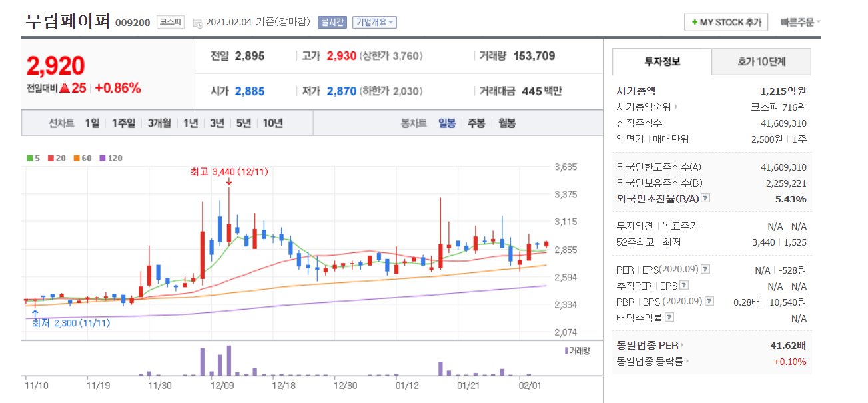868x403 pixels.
Task: Click the 외국인보유주식수 value 2,259,221
Action: click(786, 183)
